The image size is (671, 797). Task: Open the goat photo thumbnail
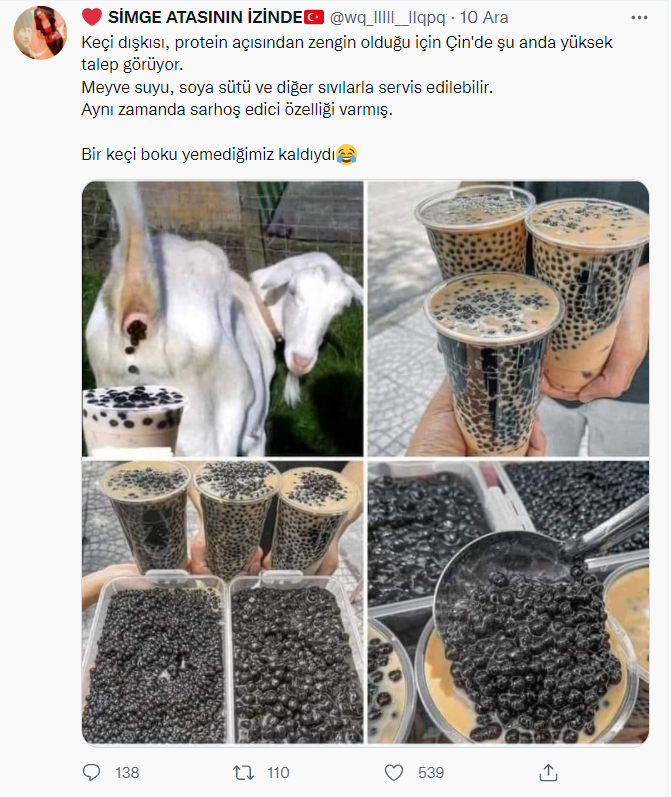click(223, 319)
